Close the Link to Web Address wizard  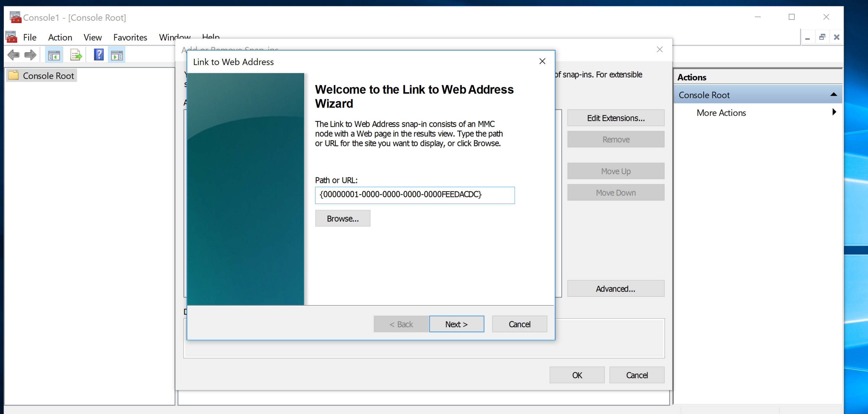coord(542,61)
